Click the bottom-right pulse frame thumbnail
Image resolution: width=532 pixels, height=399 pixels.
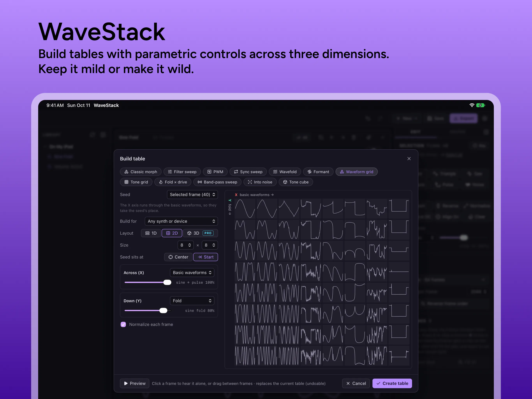[399, 356]
